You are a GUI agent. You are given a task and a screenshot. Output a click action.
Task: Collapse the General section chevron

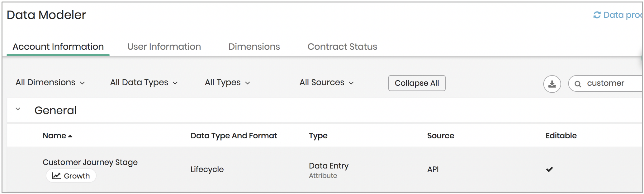pos(18,109)
